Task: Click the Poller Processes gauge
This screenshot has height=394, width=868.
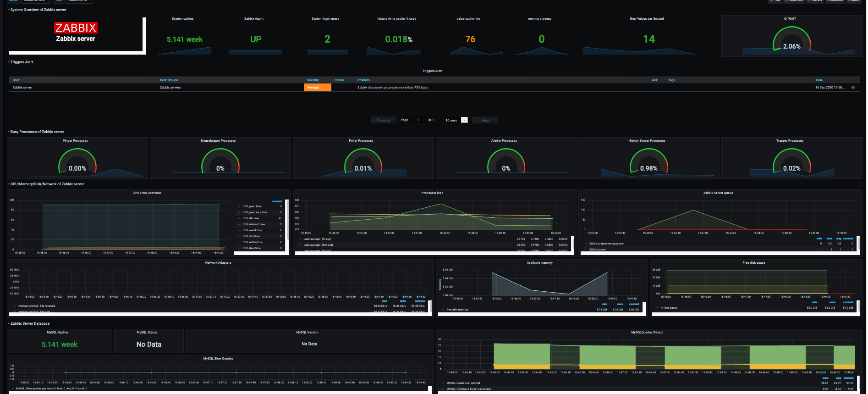Action: pyautogui.click(x=363, y=161)
